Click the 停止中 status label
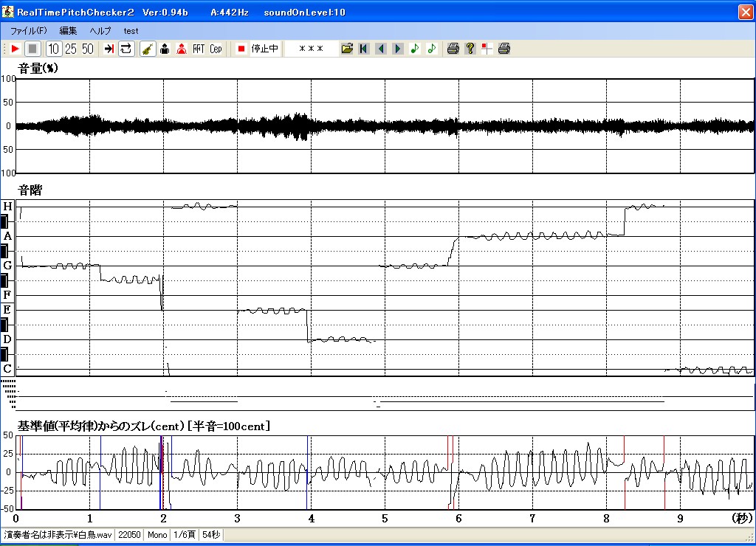 265,49
